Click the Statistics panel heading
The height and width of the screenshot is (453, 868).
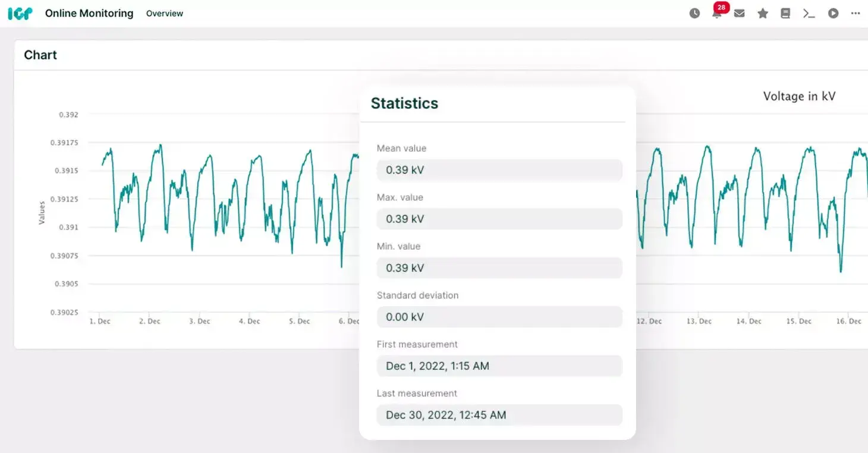coord(404,103)
